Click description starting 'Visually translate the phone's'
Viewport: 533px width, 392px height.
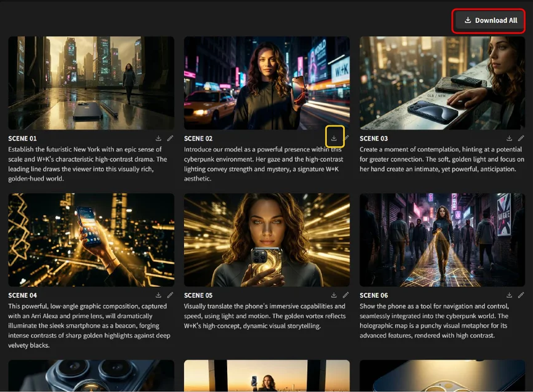click(265, 316)
